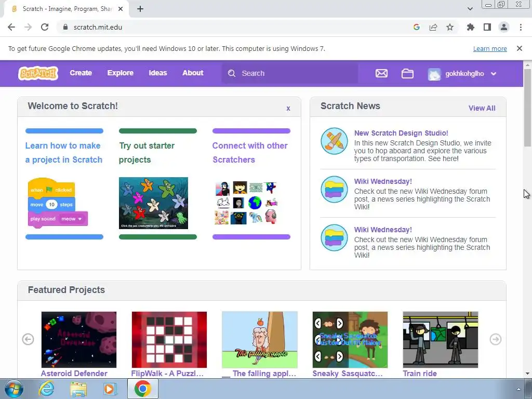This screenshot has height=399, width=532.
Task: Open The falling apple project thumbnail
Action: pyautogui.click(x=260, y=340)
